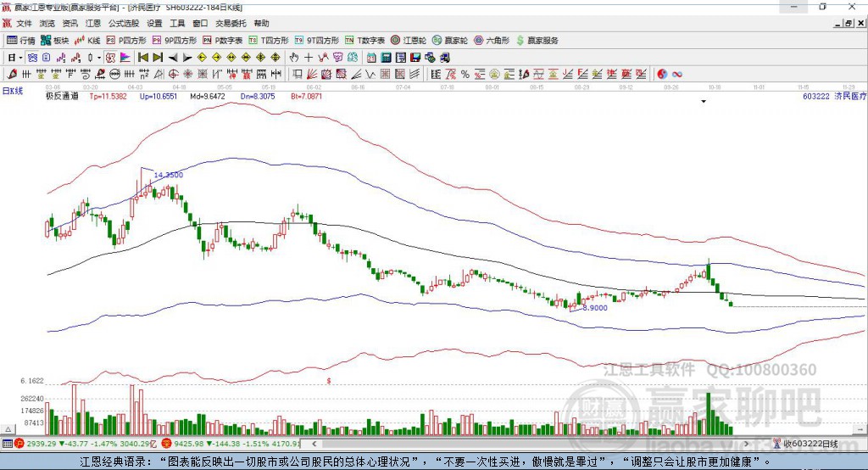Open the 帮助 menu
The height and width of the screenshot is (470, 868).
click(x=261, y=23)
